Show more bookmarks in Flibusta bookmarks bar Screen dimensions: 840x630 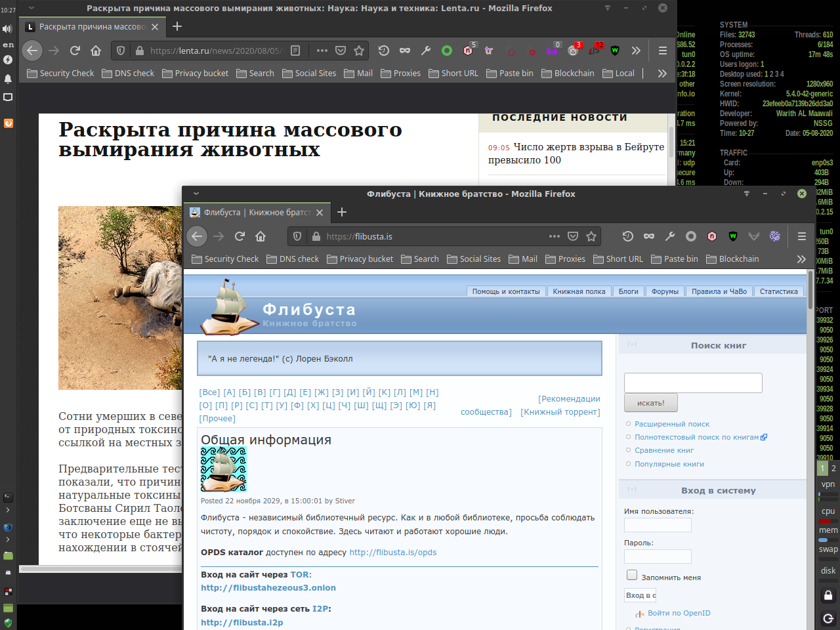(x=801, y=259)
